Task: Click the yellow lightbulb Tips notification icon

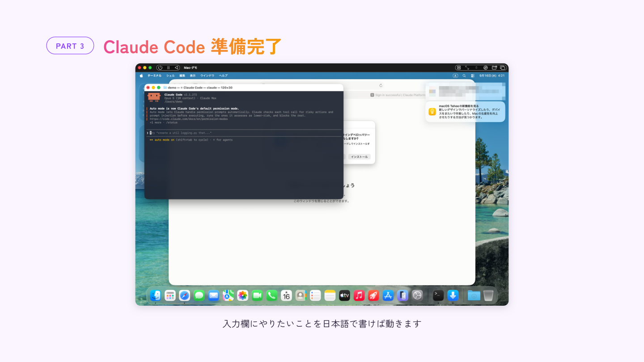Action: click(432, 112)
